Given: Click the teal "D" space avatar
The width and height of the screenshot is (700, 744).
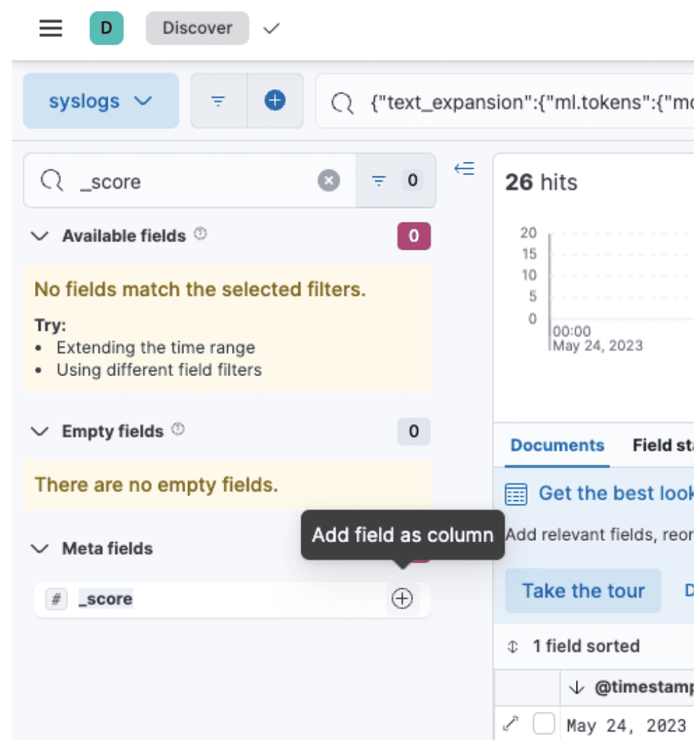Looking at the screenshot, I should 106,28.
